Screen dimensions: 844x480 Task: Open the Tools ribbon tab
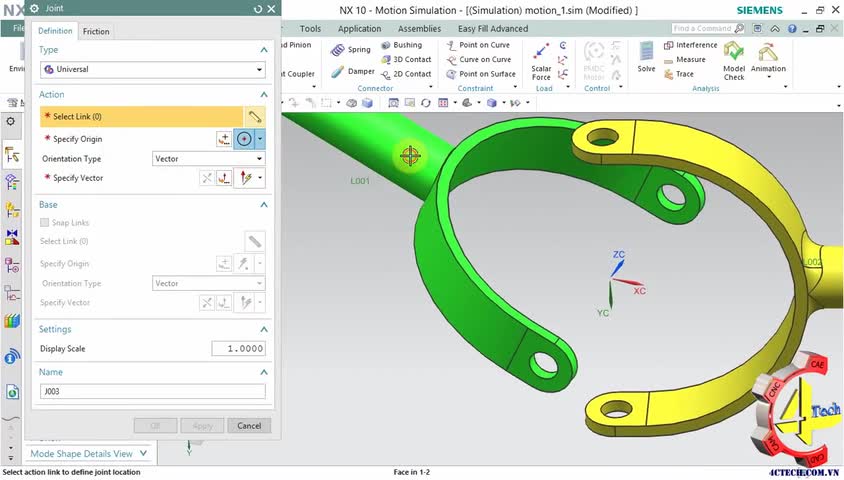point(310,29)
